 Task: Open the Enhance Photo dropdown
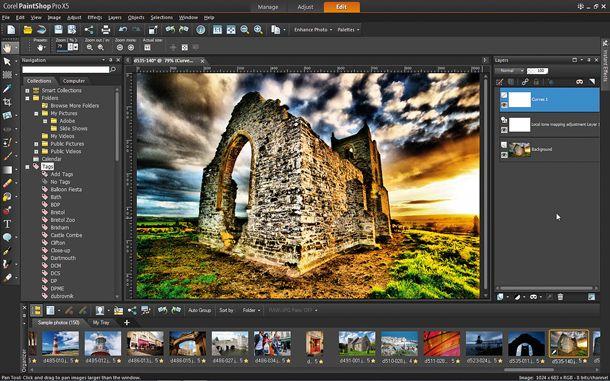click(x=313, y=30)
